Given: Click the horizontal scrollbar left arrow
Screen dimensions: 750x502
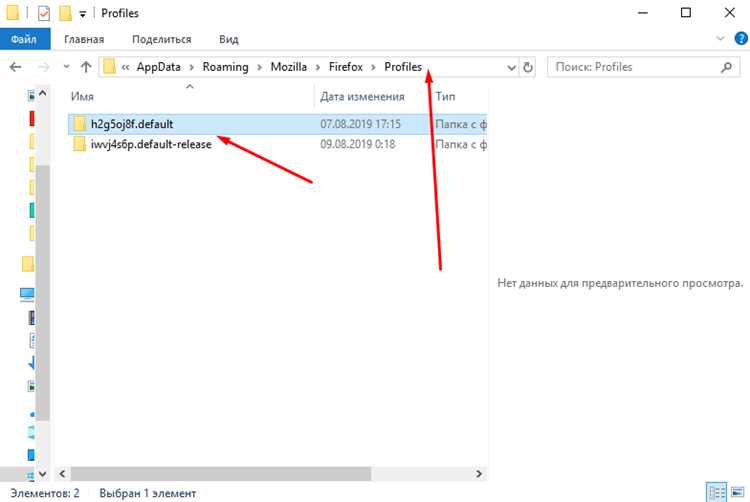Looking at the screenshot, I should [62, 474].
